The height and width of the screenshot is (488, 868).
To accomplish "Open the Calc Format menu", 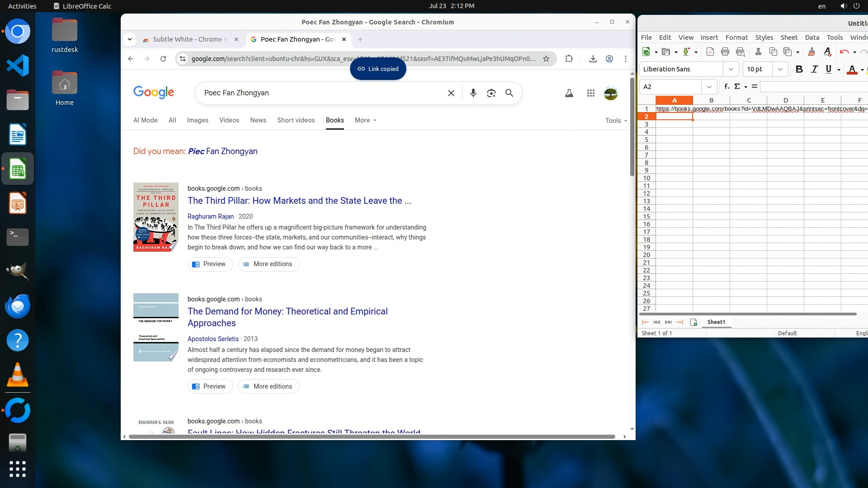I will coord(736,38).
